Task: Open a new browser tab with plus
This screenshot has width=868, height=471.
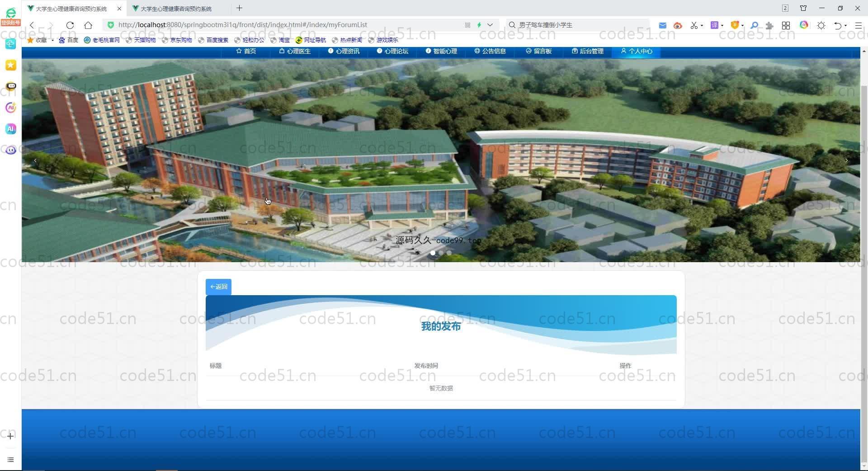Action: click(x=240, y=8)
